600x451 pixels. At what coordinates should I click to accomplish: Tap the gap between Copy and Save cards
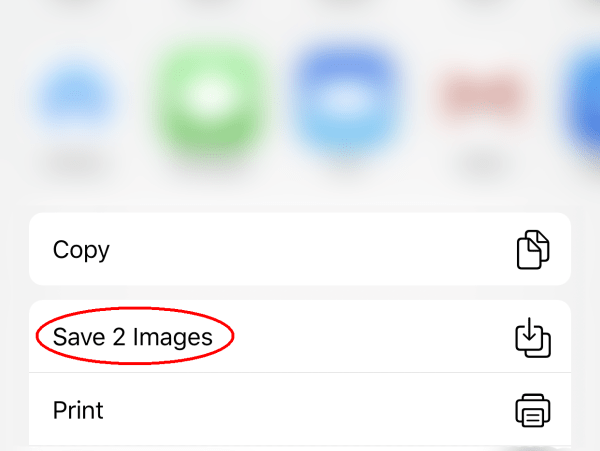coord(300,292)
